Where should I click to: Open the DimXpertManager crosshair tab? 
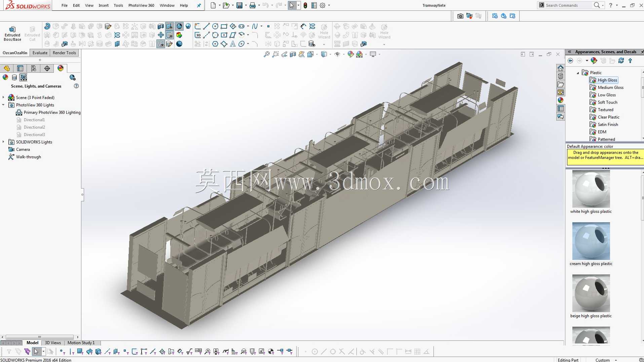(x=47, y=68)
